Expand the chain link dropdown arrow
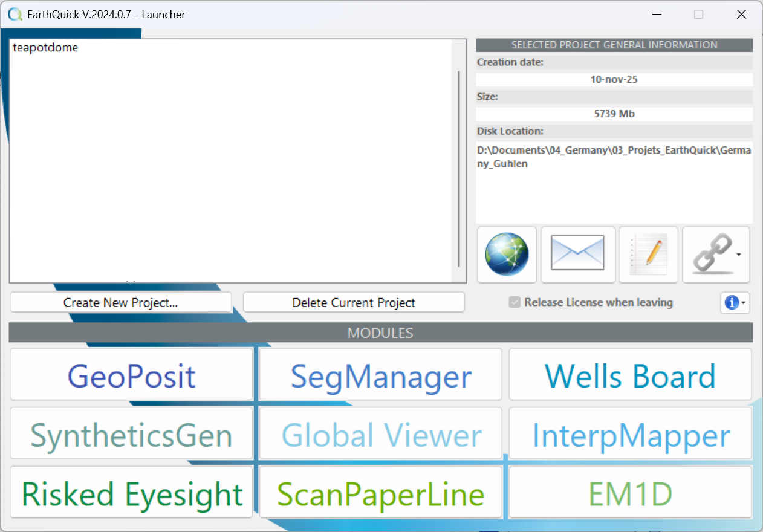 tap(739, 255)
